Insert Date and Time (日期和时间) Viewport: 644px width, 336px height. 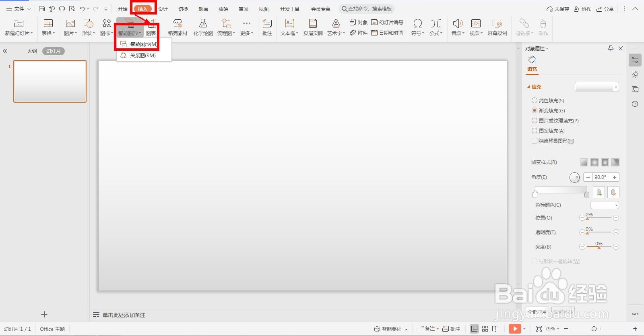[387, 33]
